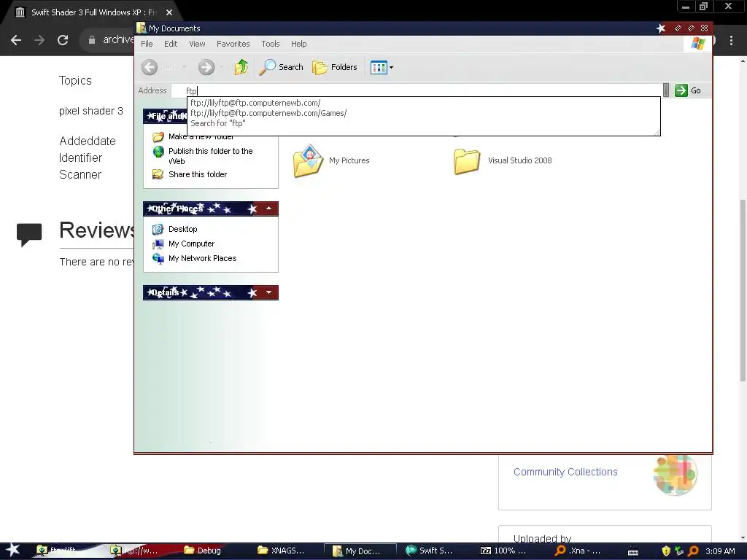Click the My Documents title bar icon

pyautogui.click(x=141, y=28)
